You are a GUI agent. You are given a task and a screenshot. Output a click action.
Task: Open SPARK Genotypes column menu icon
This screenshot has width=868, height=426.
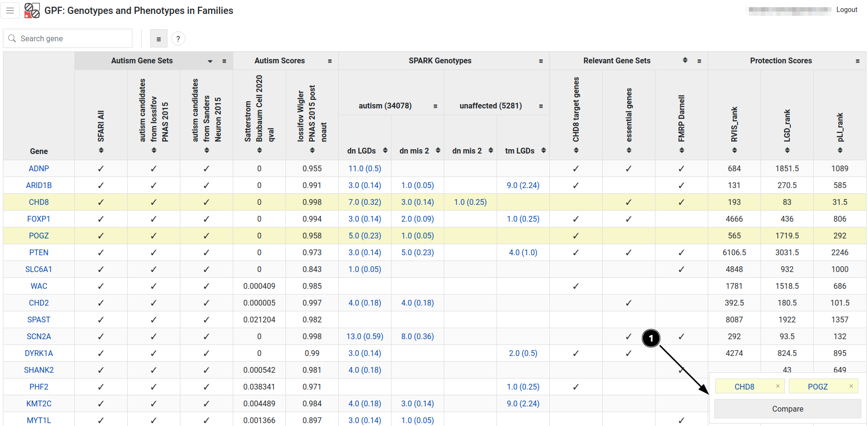tap(541, 61)
